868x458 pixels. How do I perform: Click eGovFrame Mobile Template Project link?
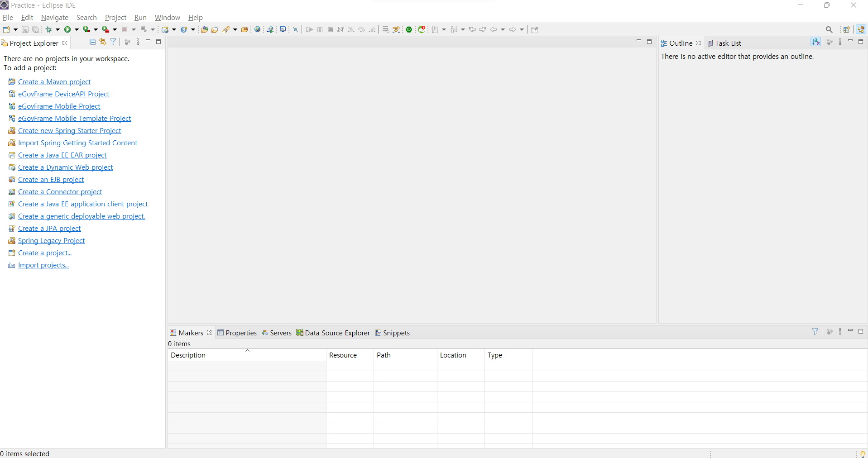[x=75, y=118]
